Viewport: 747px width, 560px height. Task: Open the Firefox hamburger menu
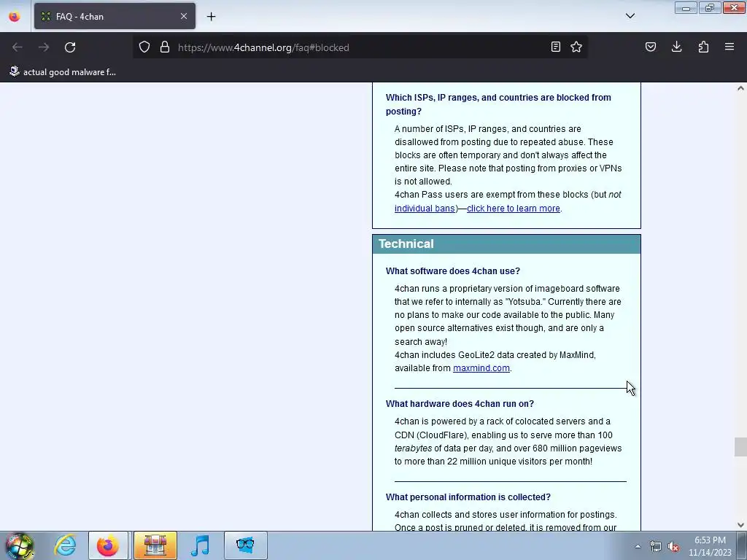[729, 47]
